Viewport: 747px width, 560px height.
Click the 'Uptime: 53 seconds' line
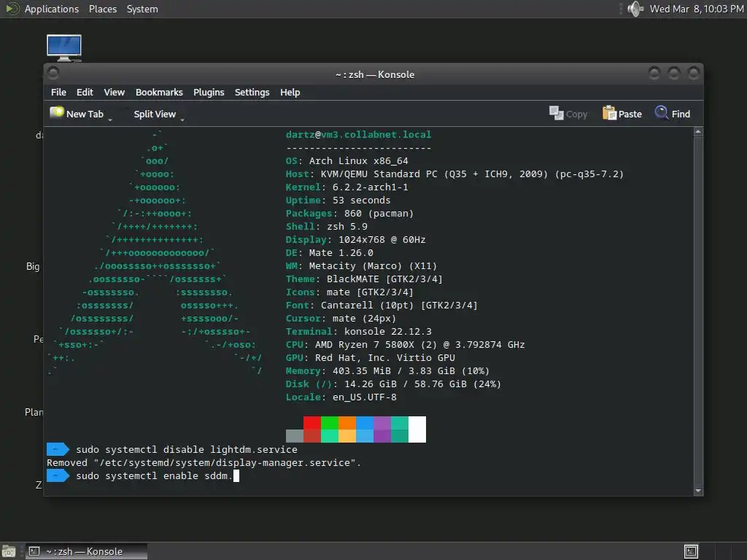pos(338,201)
